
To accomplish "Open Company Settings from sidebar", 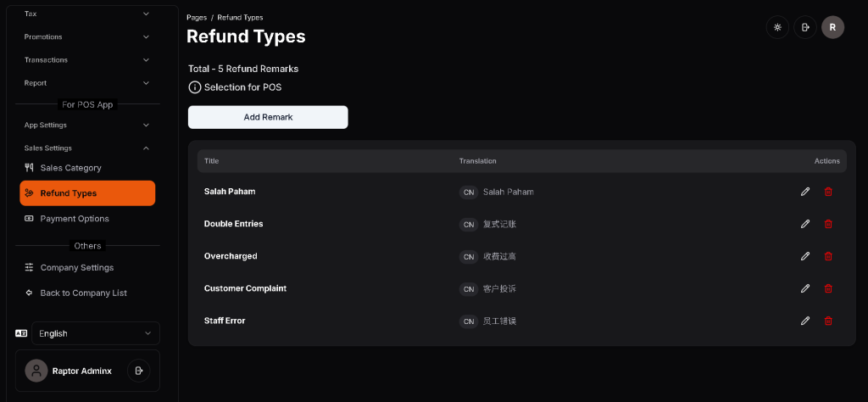I will [x=76, y=268].
